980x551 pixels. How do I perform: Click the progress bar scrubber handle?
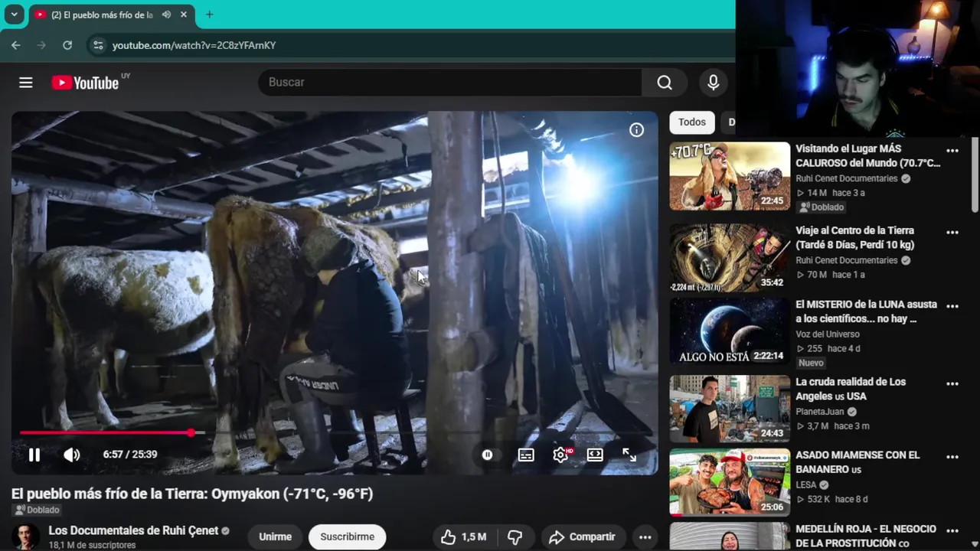click(x=191, y=432)
